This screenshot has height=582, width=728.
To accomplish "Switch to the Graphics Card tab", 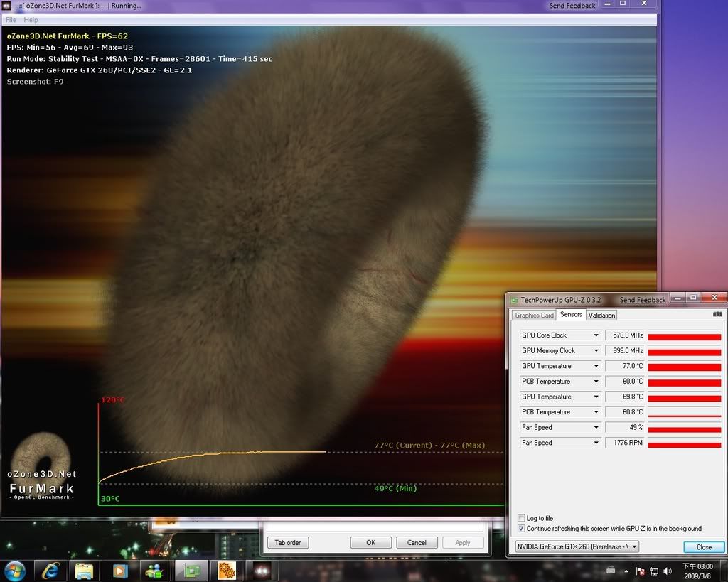I will [x=534, y=315].
